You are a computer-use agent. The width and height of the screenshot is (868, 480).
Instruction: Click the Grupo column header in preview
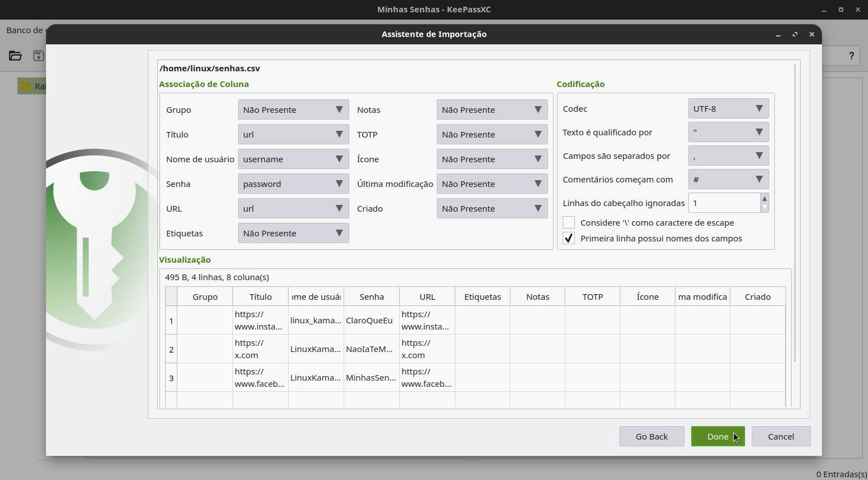(x=205, y=296)
